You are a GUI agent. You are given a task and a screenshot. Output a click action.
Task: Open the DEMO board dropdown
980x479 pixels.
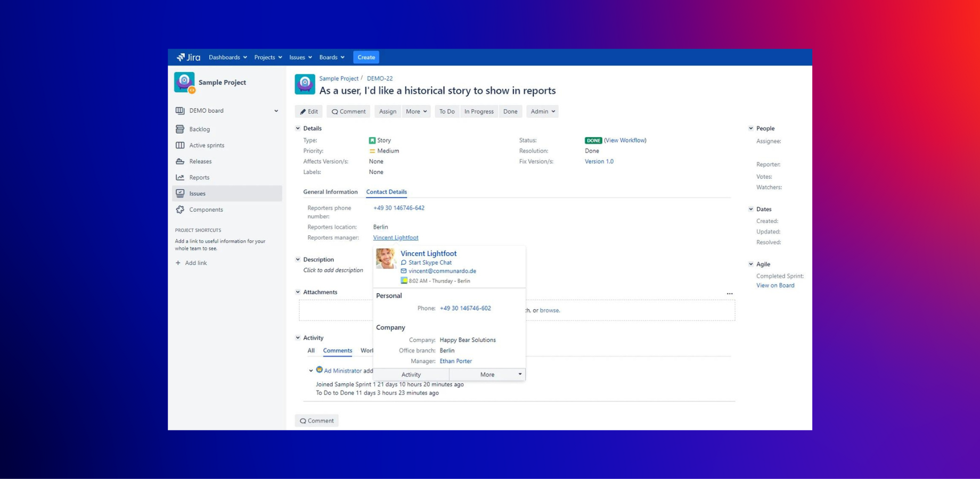pos(275,111)
